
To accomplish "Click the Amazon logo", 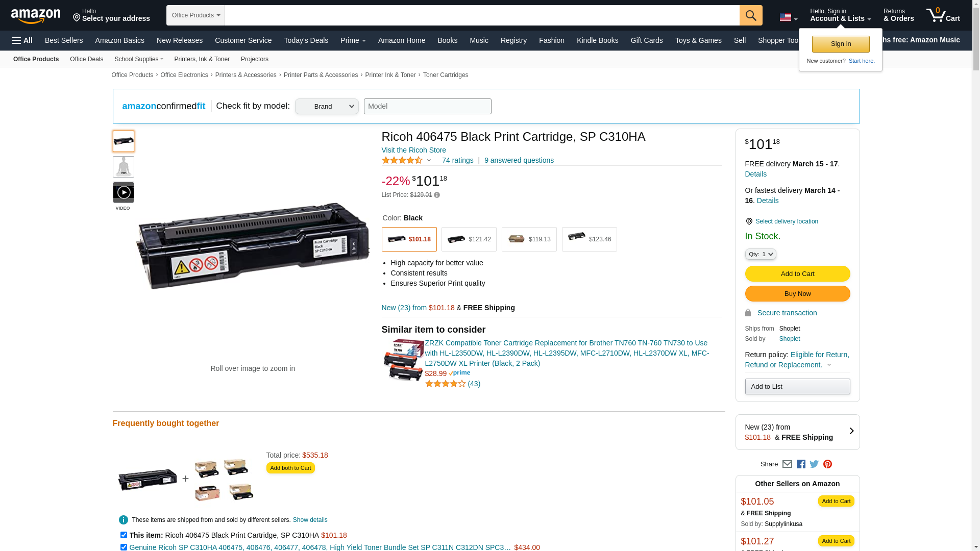I will tap(36, 16).
